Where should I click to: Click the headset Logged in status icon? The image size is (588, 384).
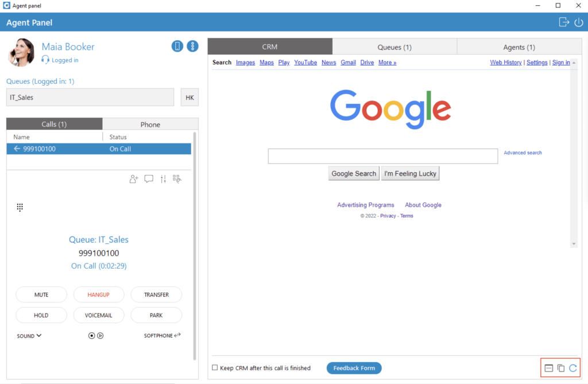pos(45,60)
